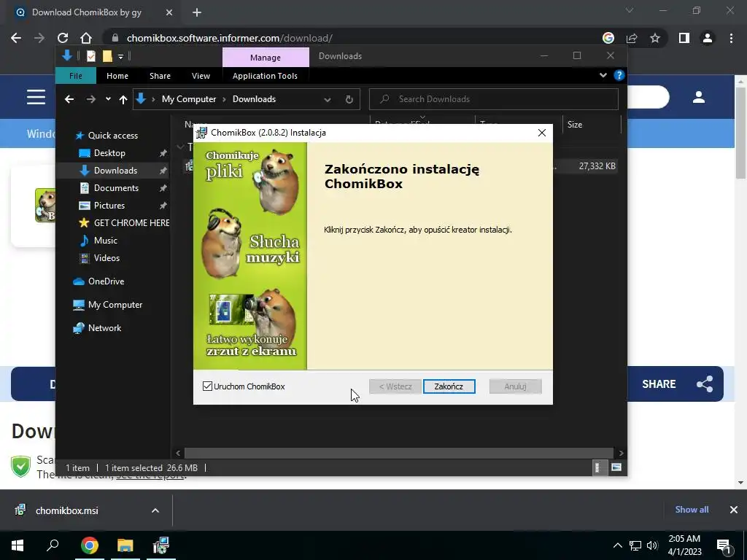Open Customize Quick Access Toolbar dropdown
747x560 pixels.
[120, 57]
